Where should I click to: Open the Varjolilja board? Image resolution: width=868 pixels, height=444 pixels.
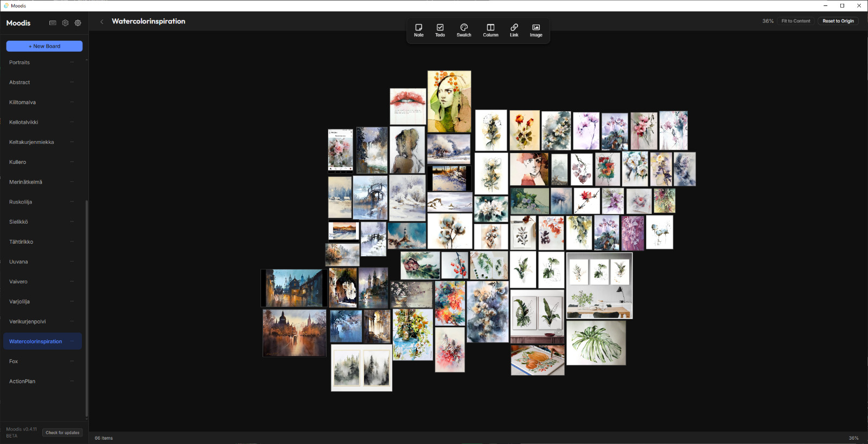[x=41, y=302]
